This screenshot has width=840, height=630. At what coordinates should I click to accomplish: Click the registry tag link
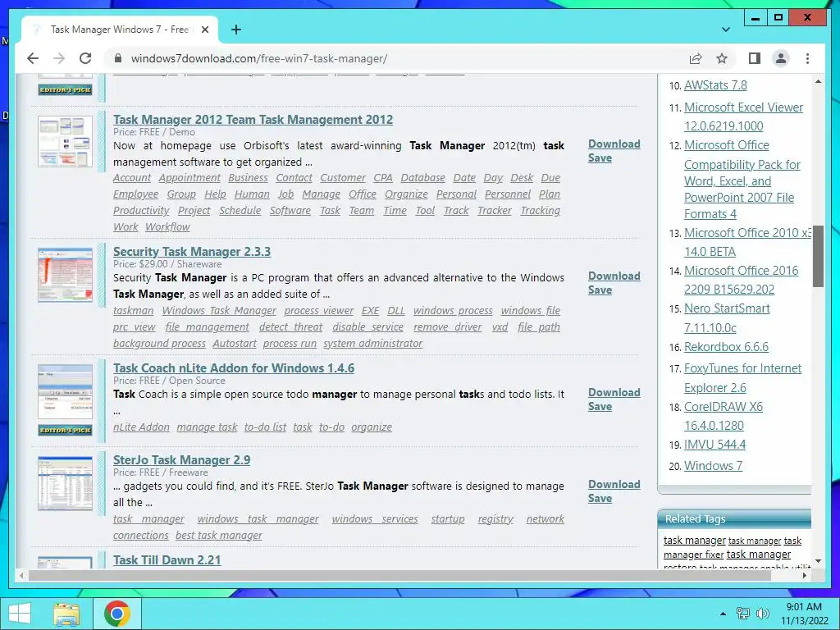click(495, 519)
